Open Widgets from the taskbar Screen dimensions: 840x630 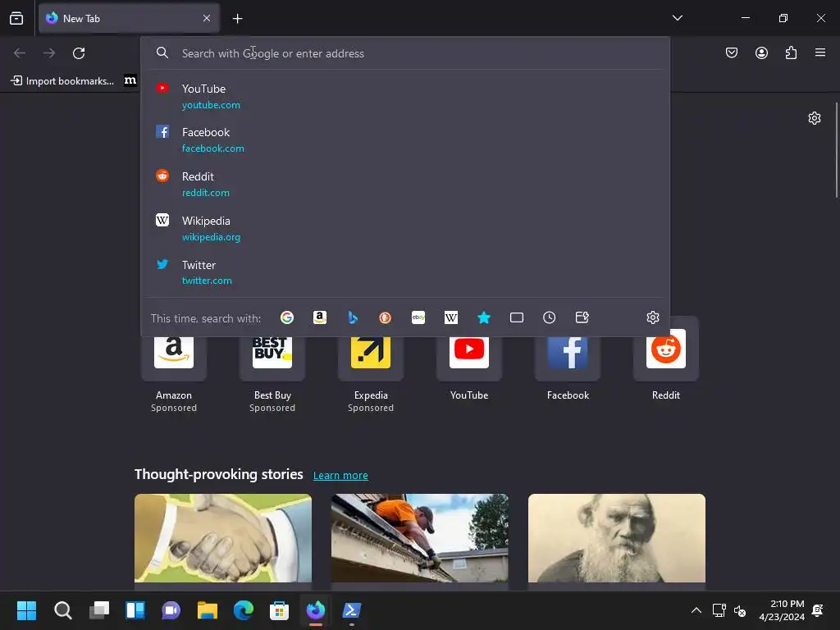coord(135,610)
